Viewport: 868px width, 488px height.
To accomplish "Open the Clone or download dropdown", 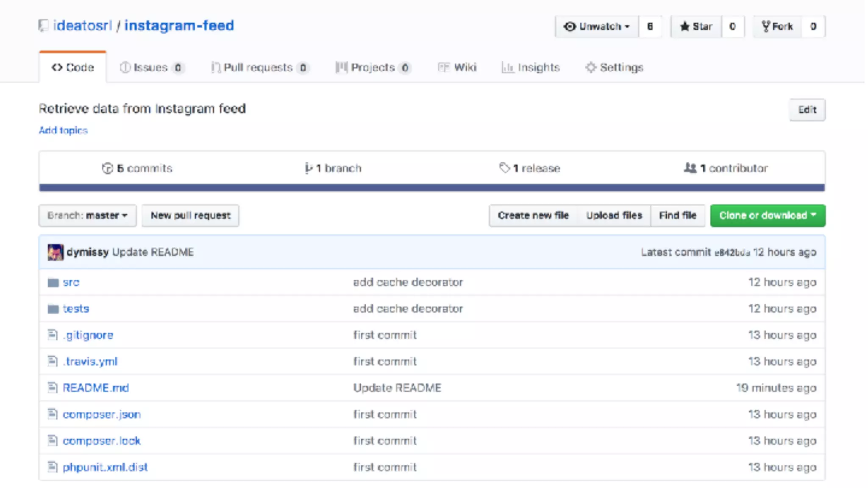I will (768, 216).
